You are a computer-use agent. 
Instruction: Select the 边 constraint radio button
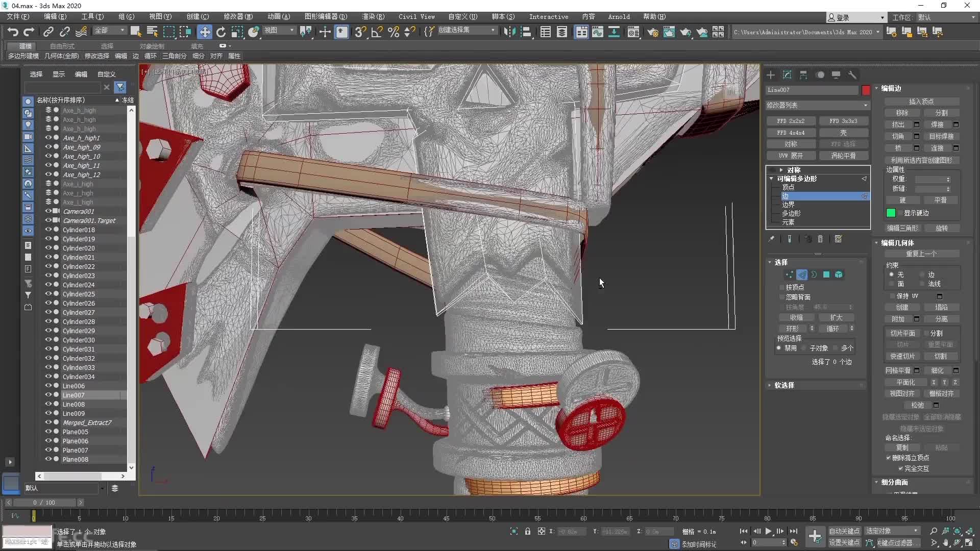coord(922,274)
